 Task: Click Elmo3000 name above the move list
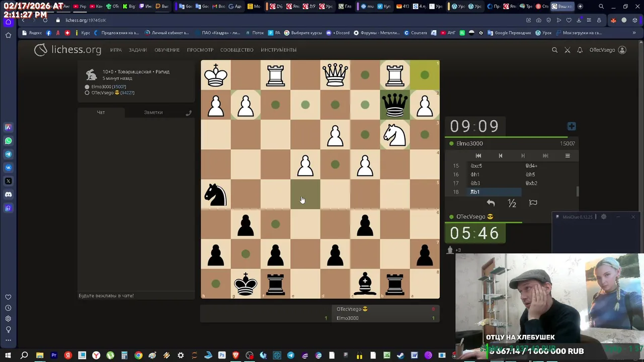(469, 143)
